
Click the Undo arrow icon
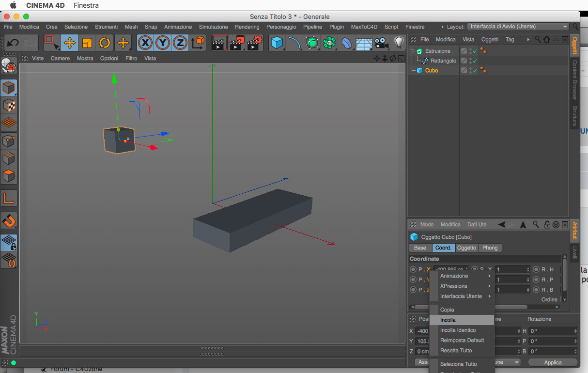(x=13, y=43)
